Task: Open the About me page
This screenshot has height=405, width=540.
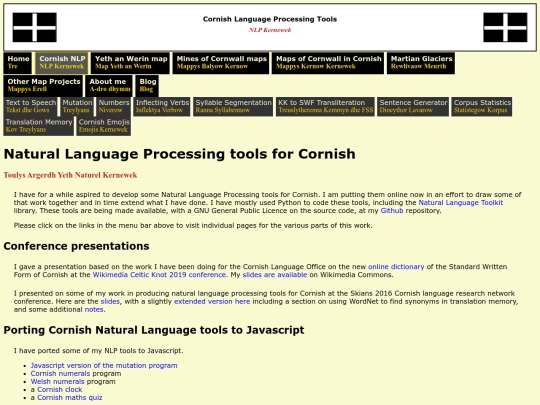Action: 109,85
